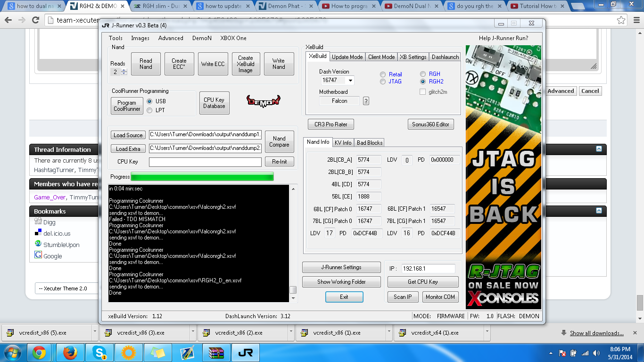644x362 pixels.
Task: Collapse the Thread Information section
Action: tap(599, 149)
